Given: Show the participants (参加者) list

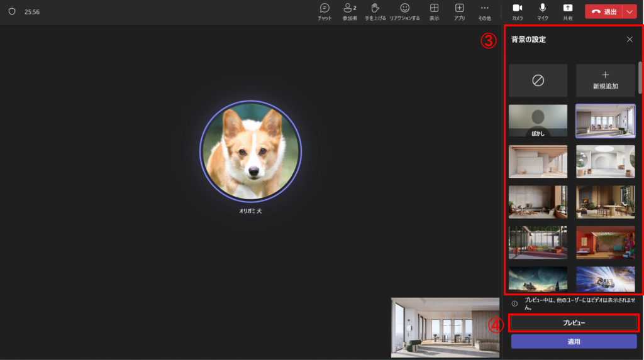Looking at the screenshot, I should pyautogui.click(x=349, y=11).
